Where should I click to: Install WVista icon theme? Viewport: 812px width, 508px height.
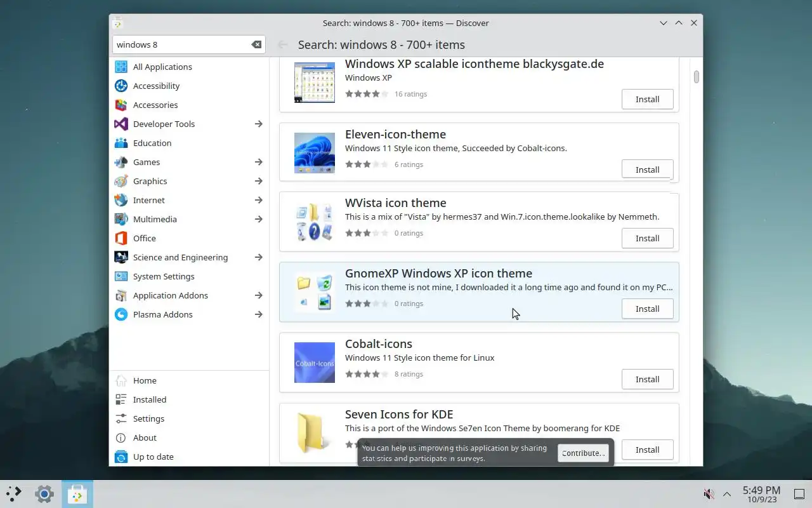pos(647,238)
